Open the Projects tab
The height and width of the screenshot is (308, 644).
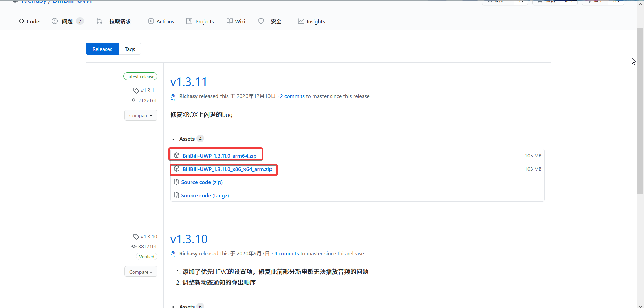click(x=200, y=21)
